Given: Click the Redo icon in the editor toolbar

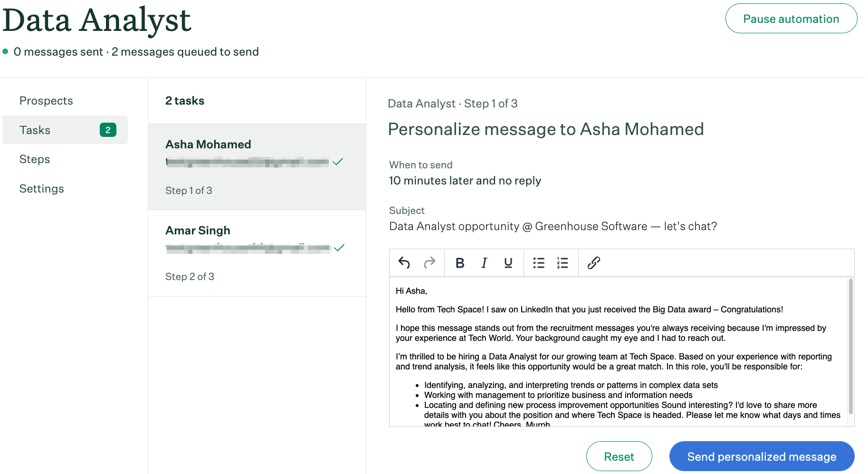Looking at the screenshot, I should pos(429,263).
